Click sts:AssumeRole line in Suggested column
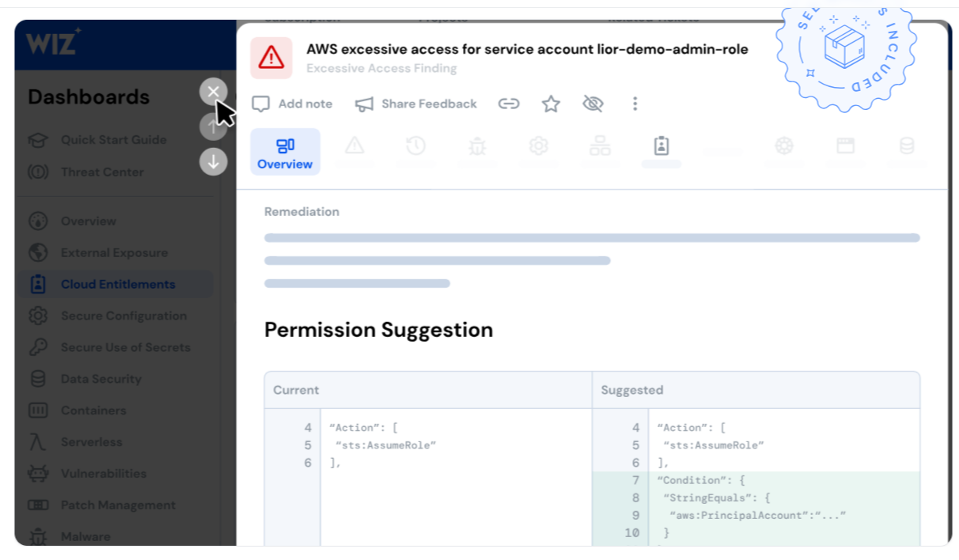 pos(714,445)
